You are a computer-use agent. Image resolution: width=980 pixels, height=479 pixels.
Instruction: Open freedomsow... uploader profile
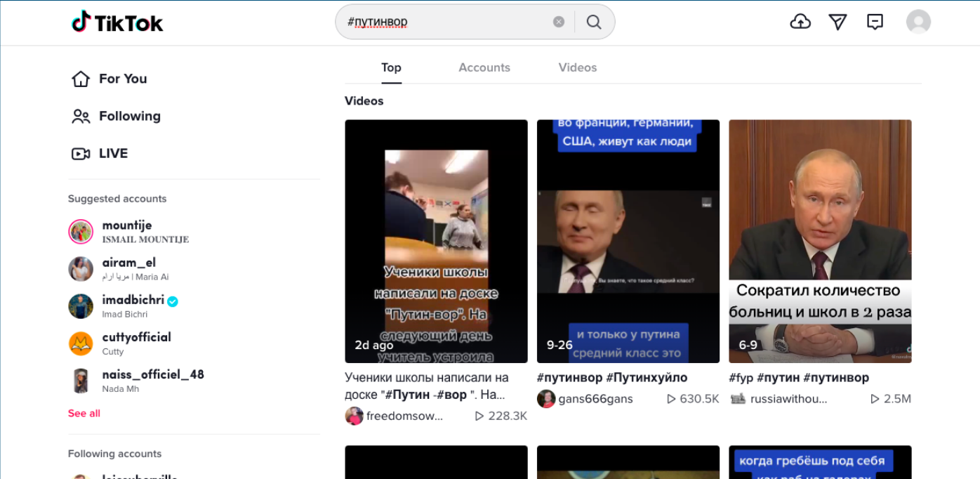pos(404,416)
